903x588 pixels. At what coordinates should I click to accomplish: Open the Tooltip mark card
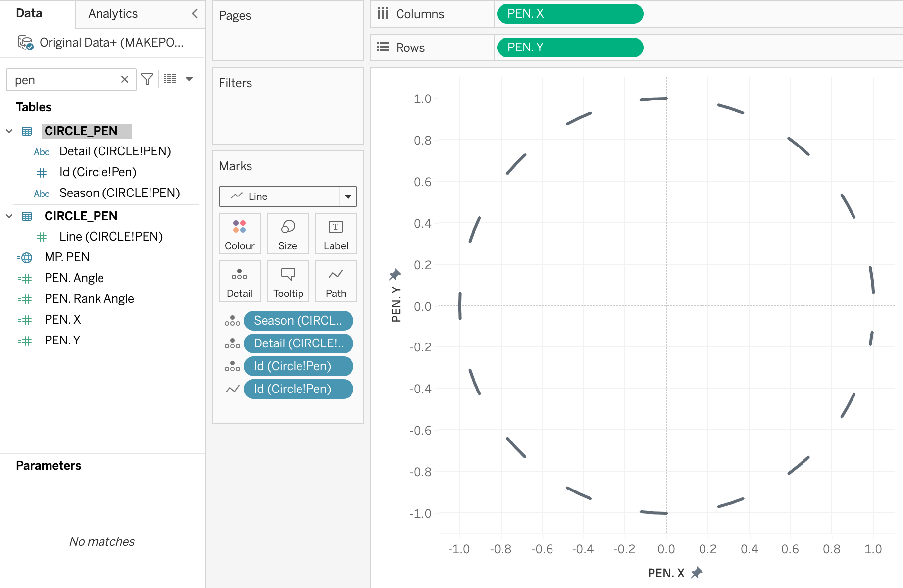[x=288, y=281]
